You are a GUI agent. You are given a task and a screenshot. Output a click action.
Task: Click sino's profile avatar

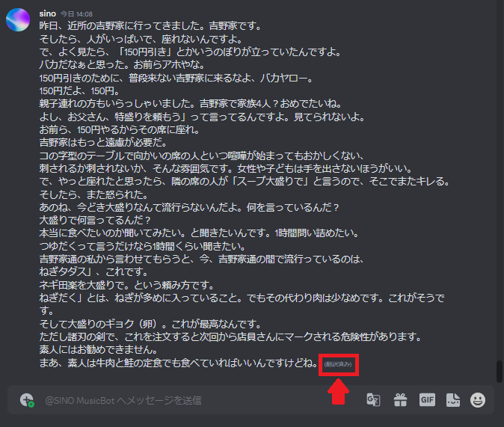coord(18,19)
